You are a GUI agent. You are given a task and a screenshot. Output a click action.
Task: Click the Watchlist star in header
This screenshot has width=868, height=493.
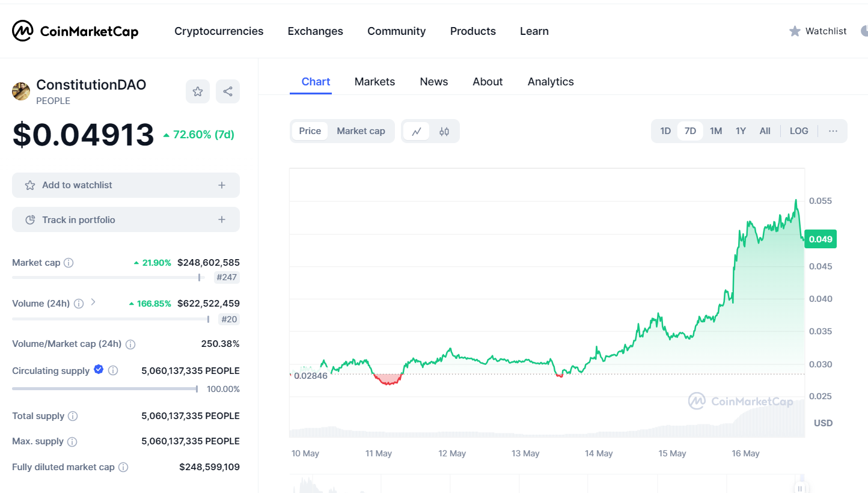tap(795, 31)
